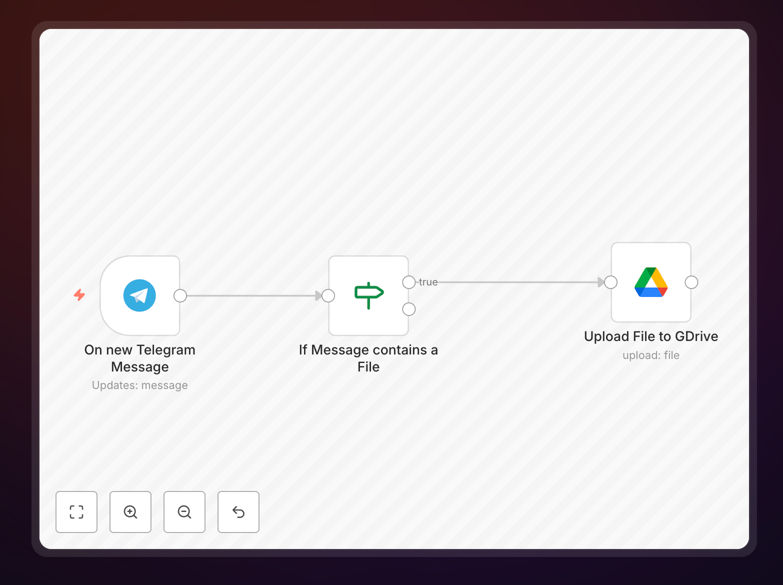Fit workflow to view button
Screen dimensions: 783x585
coord(76,512)
